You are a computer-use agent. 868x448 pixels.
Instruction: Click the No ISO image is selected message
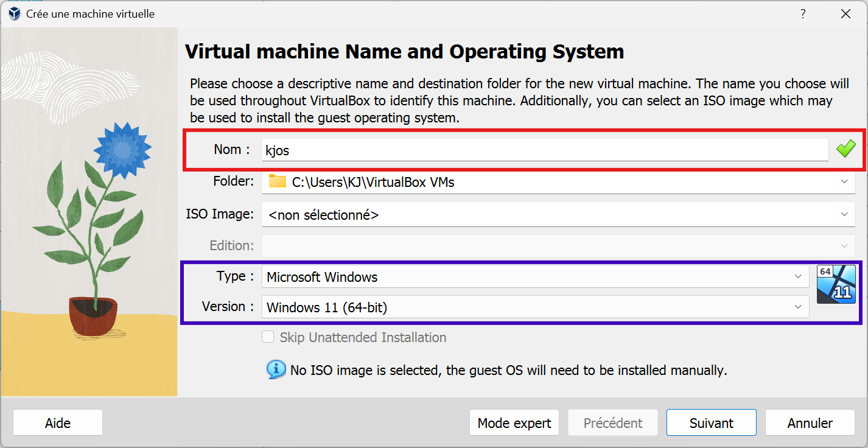[509, 370]
